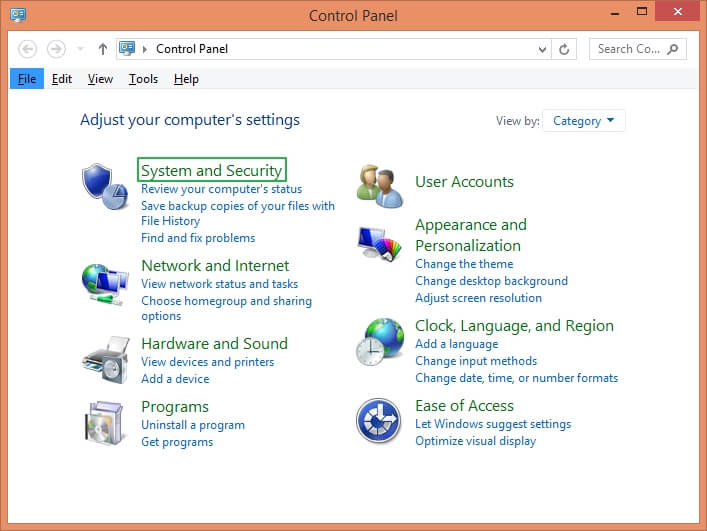Image resolution: width=707 pixels, height=531 pixels.
Task: Click Add a language
Action: click(x=457, y=344)
